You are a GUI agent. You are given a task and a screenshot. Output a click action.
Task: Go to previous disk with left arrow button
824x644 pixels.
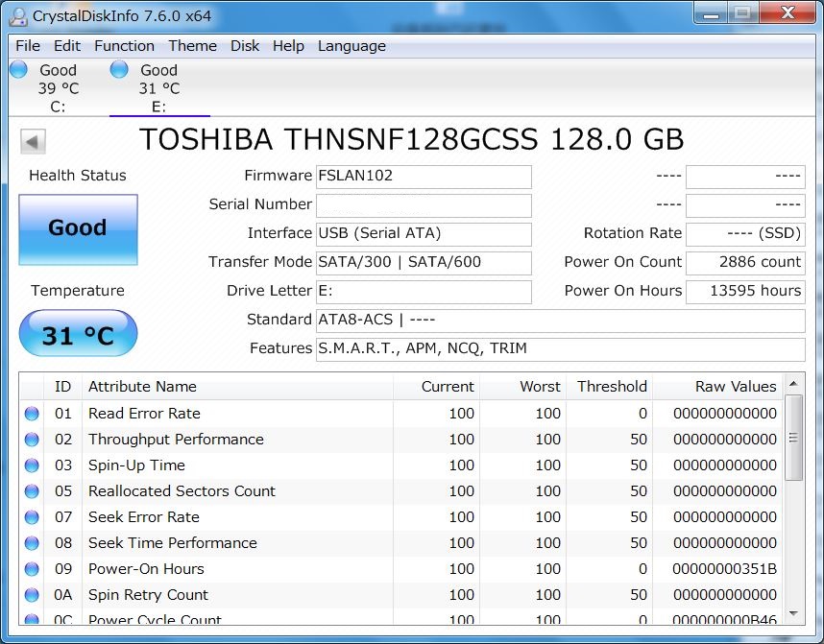(33, 141)
